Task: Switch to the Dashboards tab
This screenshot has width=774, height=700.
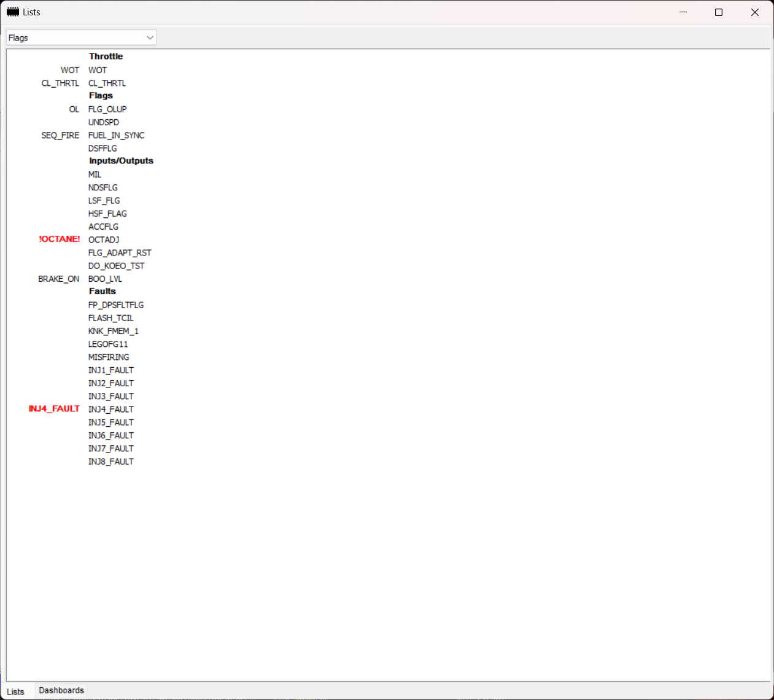Action: 61,691
